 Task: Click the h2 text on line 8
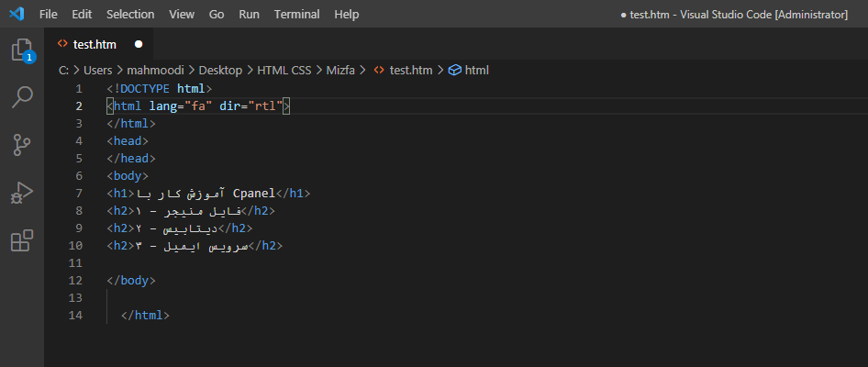tap(188, 210)
